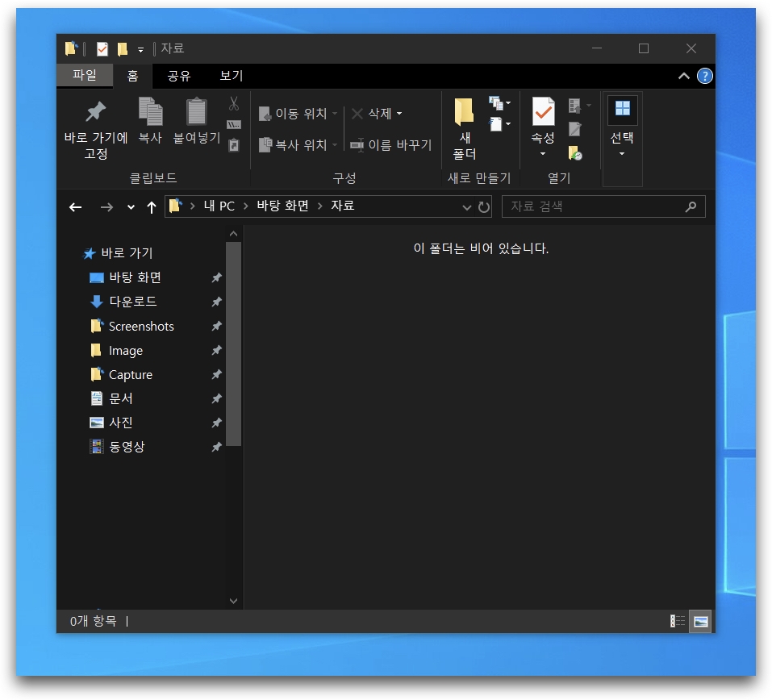The height and width of the screenshot is (700, 772).
Task: Click the properties icon in the title bar
Action: (102, 48)
